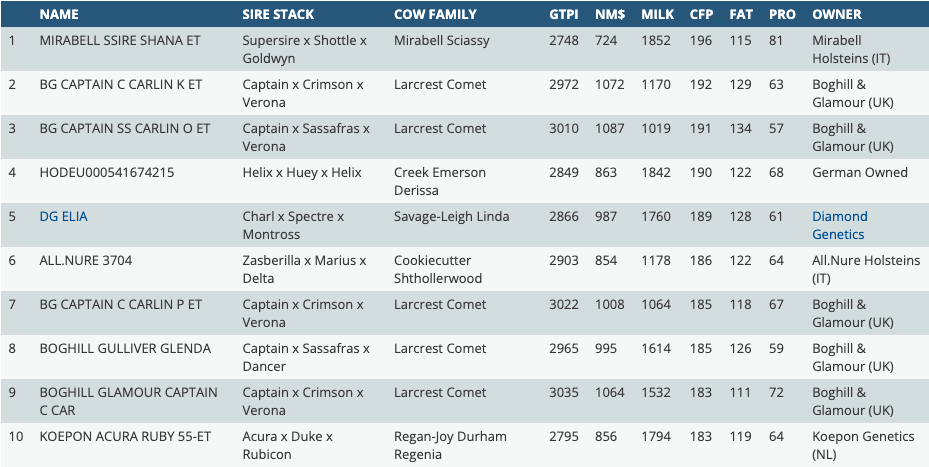Click the COW FAMILY column header
This screenshot has height=467, width=929.
(x=435, y=15)
